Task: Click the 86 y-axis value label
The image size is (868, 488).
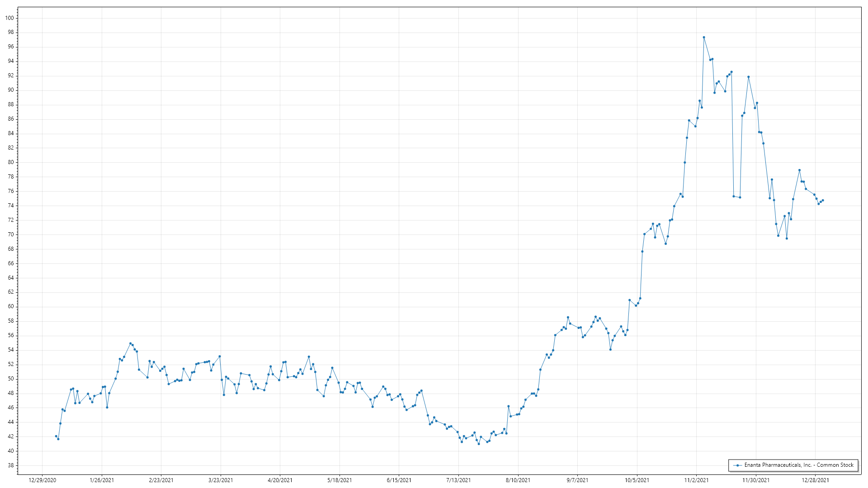Action: pyautogui.click(x=11, y=119)
